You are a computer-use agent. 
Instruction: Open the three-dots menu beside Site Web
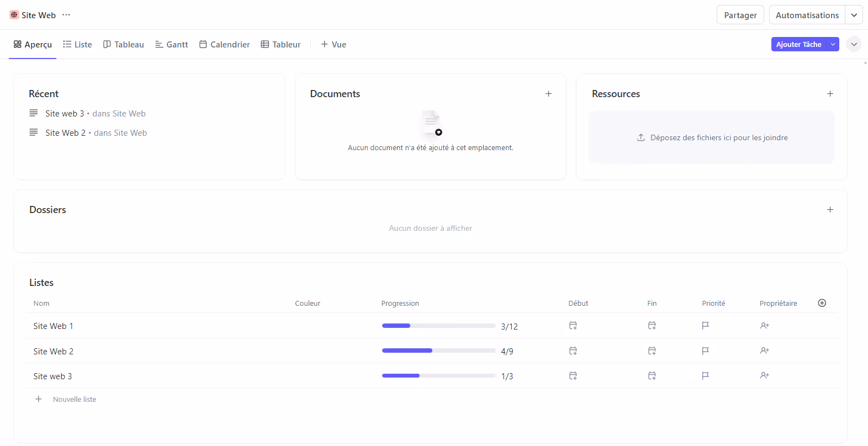pyautogui.click(x=66, y=15)
